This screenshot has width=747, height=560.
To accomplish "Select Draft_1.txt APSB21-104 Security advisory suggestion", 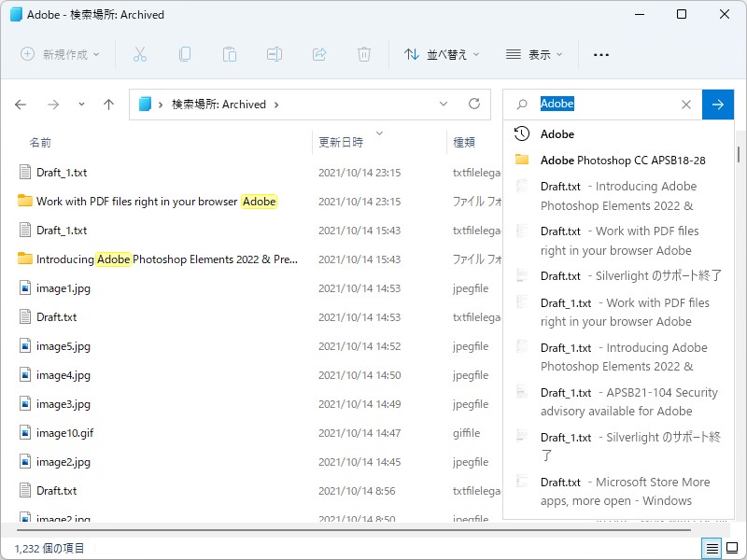I will click(x=618, y=401).
